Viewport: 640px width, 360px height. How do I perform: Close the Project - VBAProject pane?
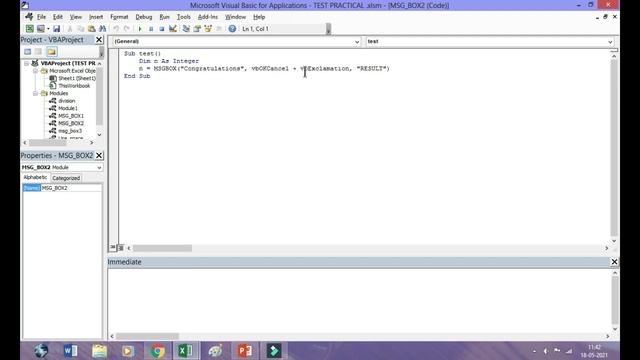coord(99,40)
